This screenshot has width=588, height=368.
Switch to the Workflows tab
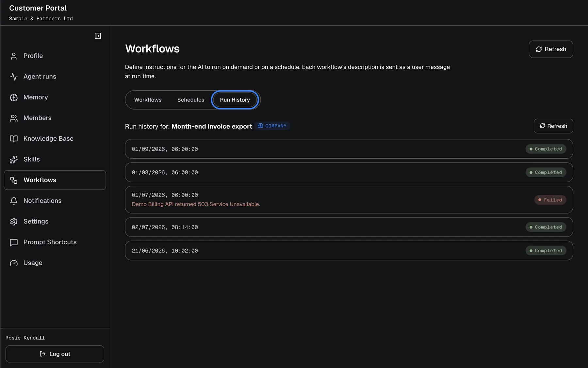(148, 100)
